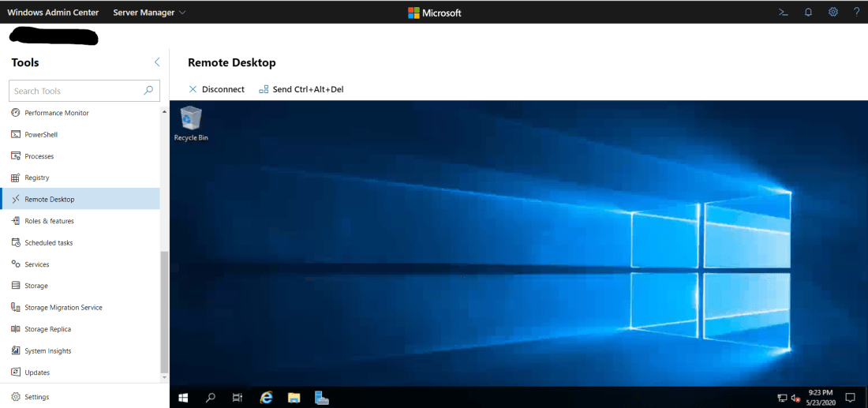The height and width of the screenshot is (408, 868).
Task: Open PowerShell console icon in header
Action: tap(783, 12)
